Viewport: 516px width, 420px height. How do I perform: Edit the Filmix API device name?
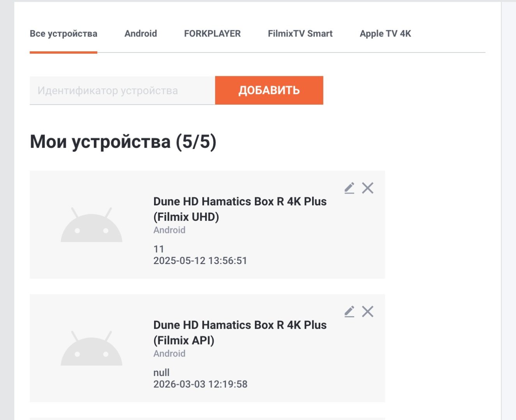(349, 311)
